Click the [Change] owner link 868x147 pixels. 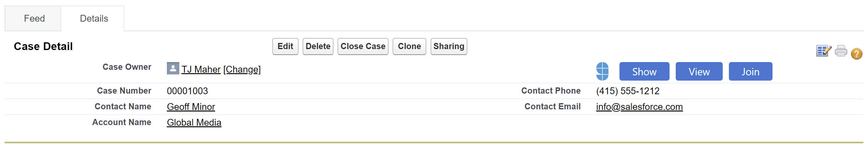(242, 69)
